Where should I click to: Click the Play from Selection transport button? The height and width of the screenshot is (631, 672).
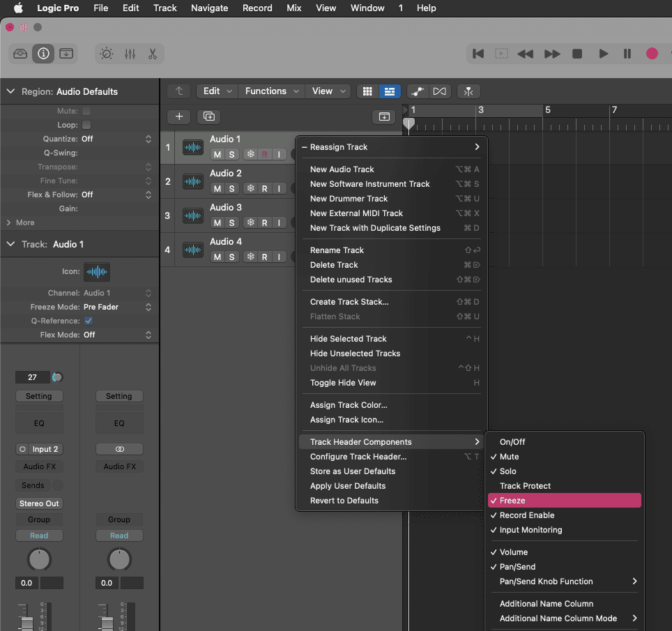point(501,54)
